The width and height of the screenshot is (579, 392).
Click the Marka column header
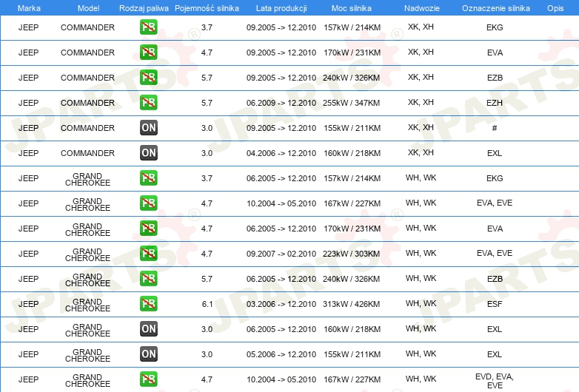click(x=29, y=8)
